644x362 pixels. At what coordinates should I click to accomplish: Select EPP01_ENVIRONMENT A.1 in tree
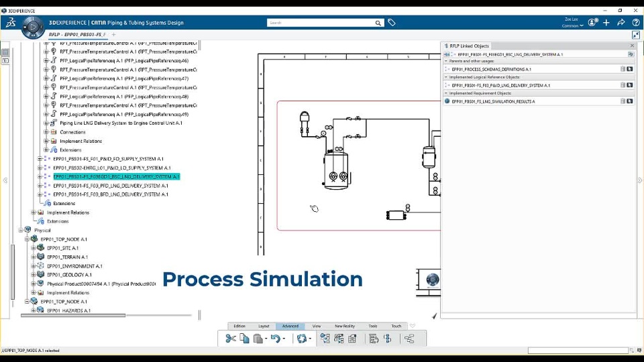coord(74,266)
